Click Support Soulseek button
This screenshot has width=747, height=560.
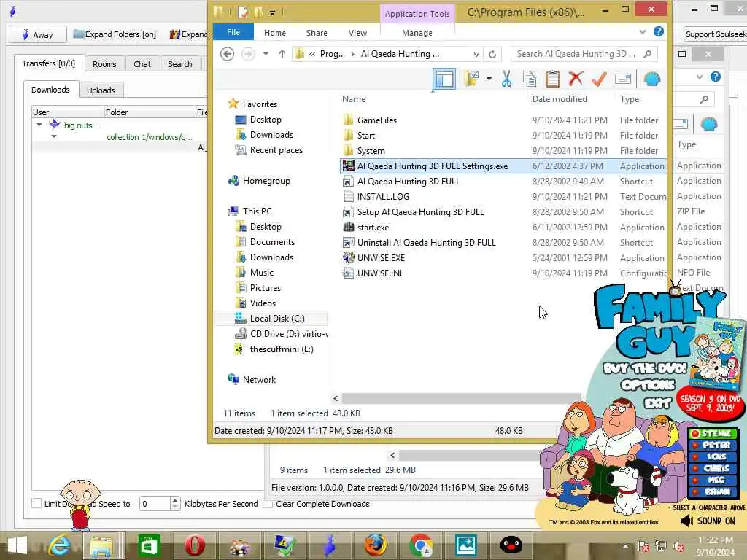pyautogui.click(x=716, y=34)
